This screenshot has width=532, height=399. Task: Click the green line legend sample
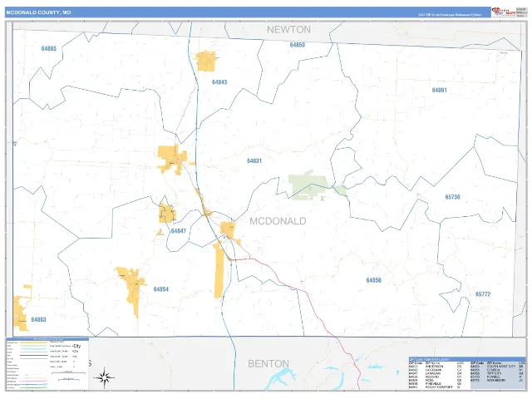pyautogui.click(x=33, y=387)
